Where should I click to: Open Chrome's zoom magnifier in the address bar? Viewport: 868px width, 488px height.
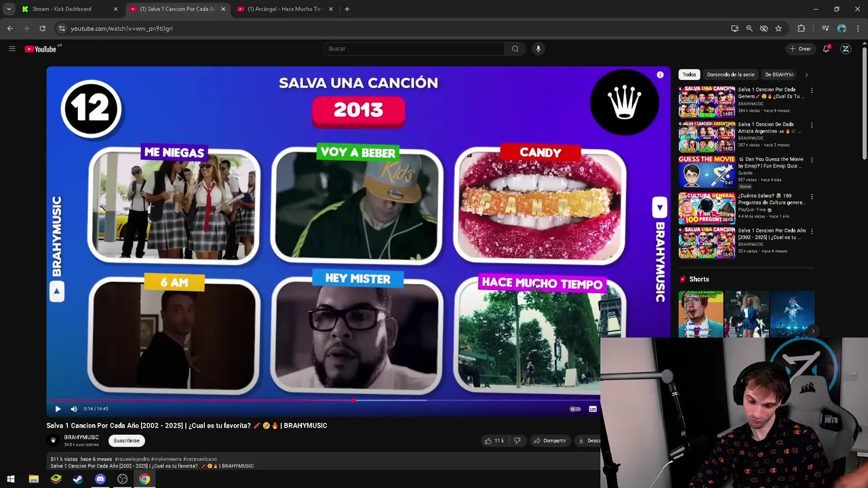[x=749, y=28]
